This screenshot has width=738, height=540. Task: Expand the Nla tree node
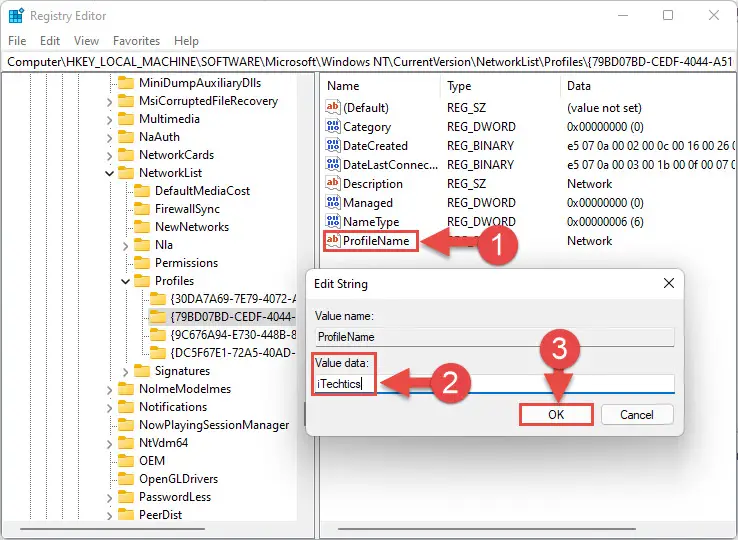[125, 245]
